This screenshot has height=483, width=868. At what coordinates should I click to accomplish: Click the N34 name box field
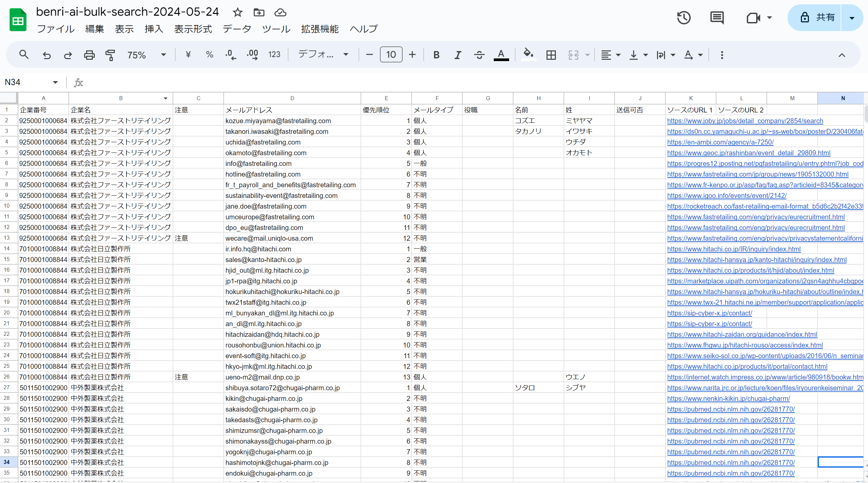pyautogui.click(x=27, y=82)
